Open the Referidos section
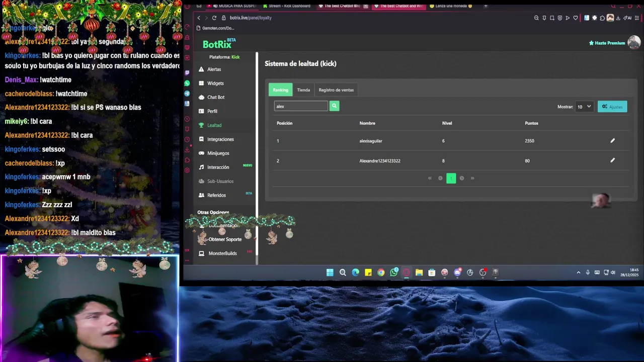Image resolution: width=644 pixels, height=362 pixels. [x=212, y=195]
